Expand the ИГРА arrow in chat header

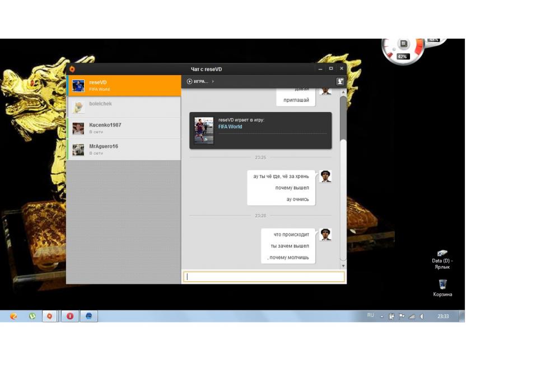(x=213, y=82)
